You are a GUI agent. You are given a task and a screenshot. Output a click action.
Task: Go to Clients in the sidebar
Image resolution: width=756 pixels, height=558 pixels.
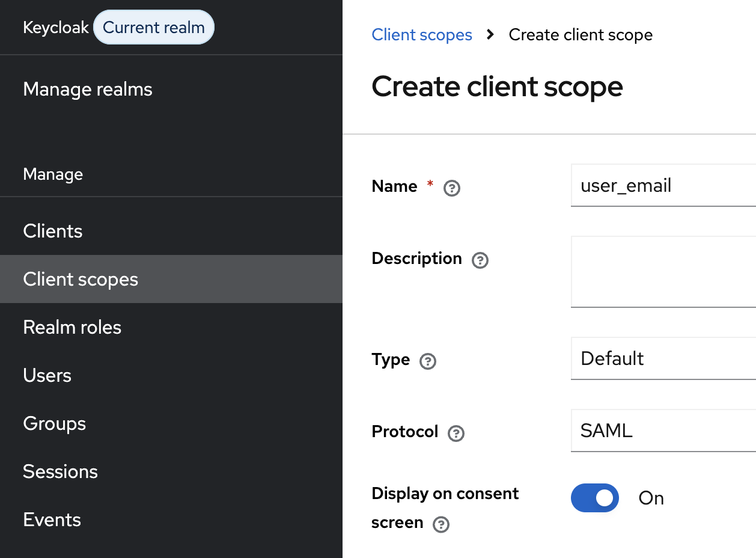(171, 231)
